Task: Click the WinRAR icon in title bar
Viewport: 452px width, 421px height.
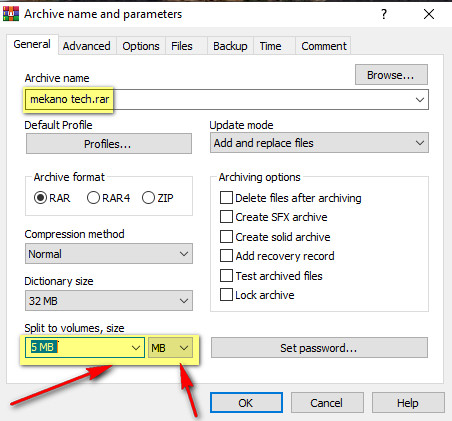Action: [11, 14]
